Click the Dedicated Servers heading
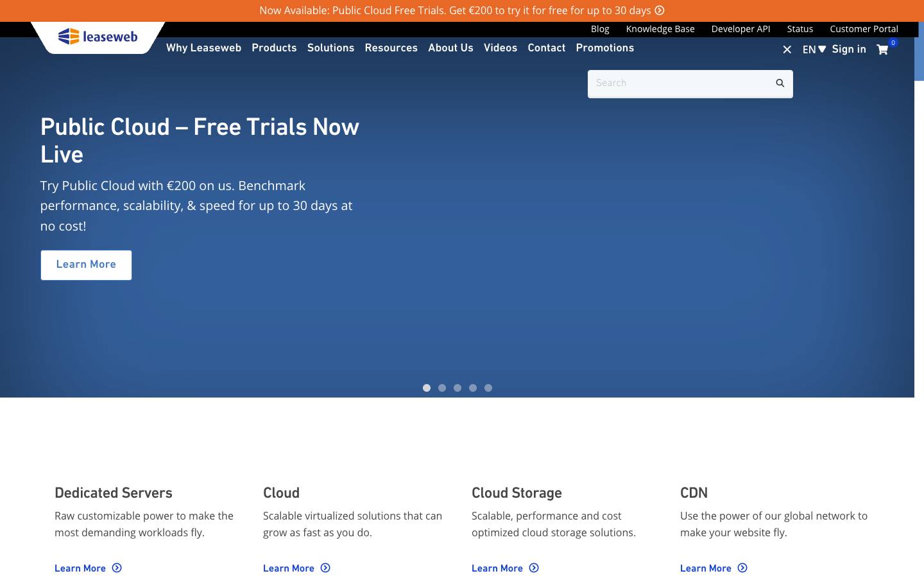Image resolution: width=924 pixels, height=578 pixels. pyautogui.click(x=114, y=493)
